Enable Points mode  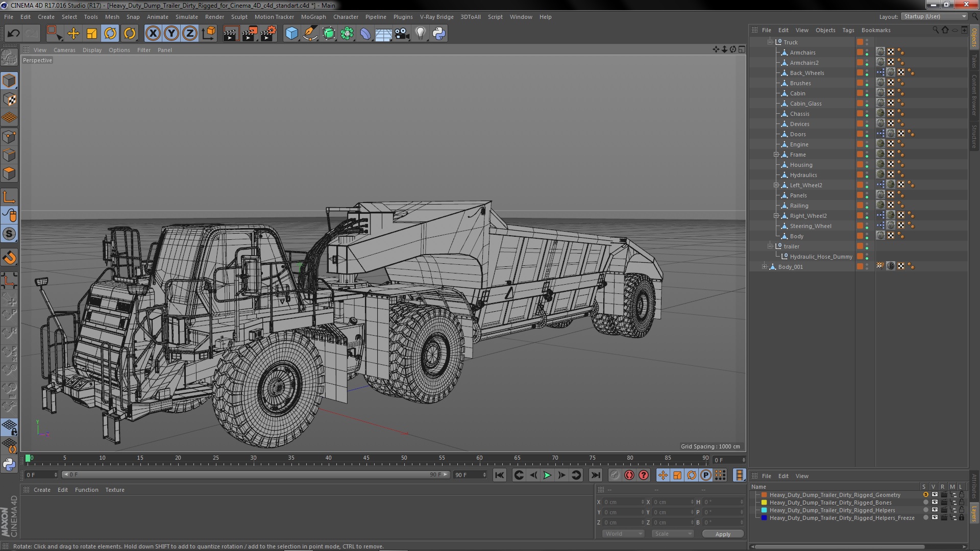[x=9, y=137]
